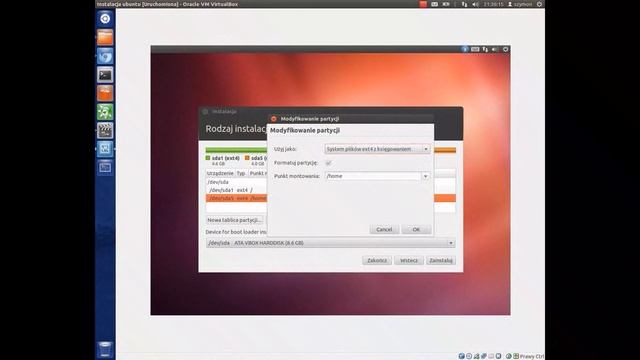This screenshot has height=360, width=640.
Task: Click the VirtualBox keyboard capture icon beside Prawy Ctrl
Action: click(516, 356)
